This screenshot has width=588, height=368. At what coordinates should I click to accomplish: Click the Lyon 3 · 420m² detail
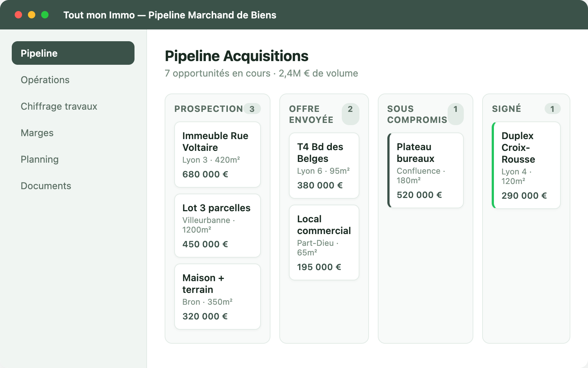click(x=211, y=160)
